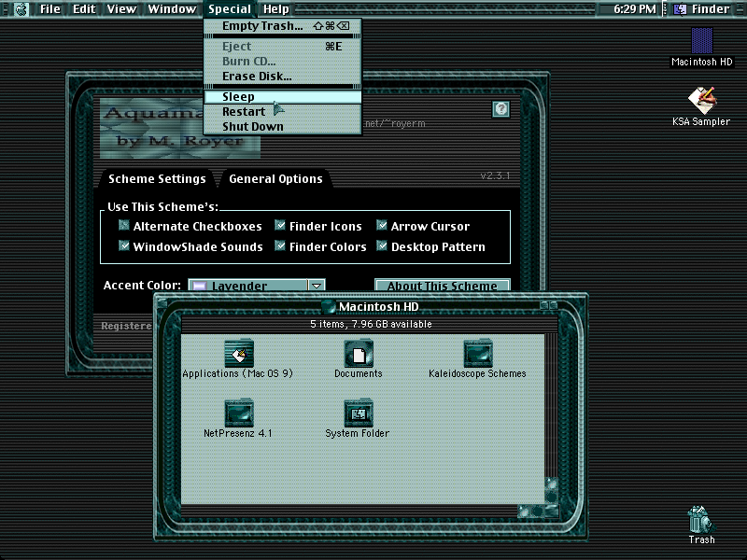Click the 6:29 PM menu bar clock
This screenshot has height=560, width=747.
pyautogui.click(x=635, y=9)
